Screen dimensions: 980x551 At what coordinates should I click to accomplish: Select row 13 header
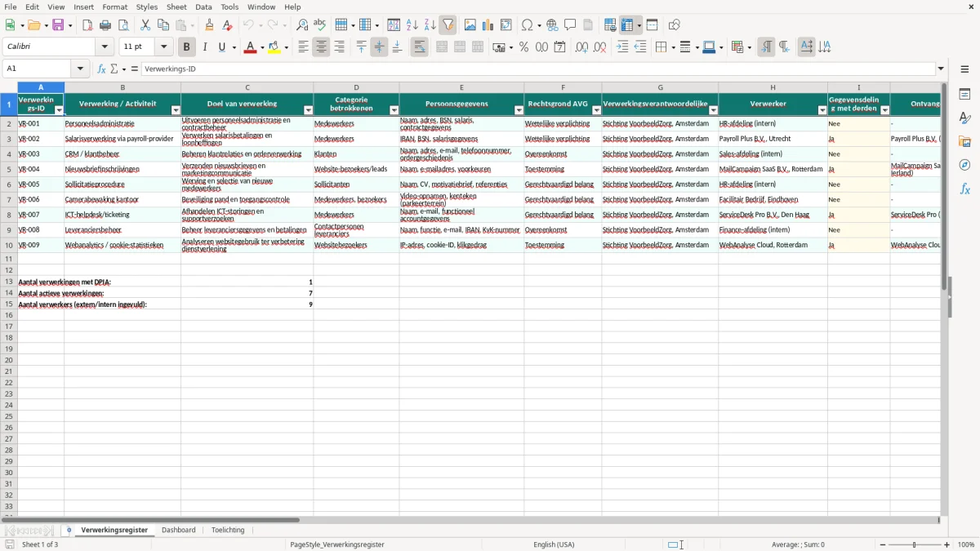point(9,282)
